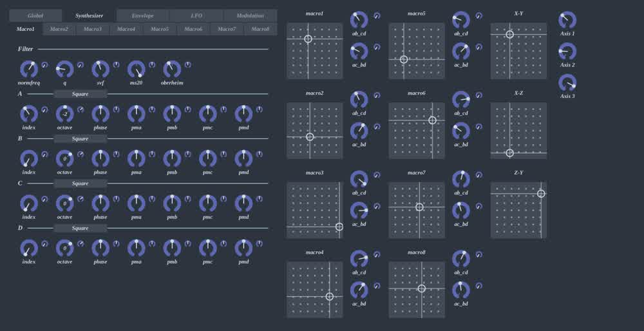Click oscillator C index knob
Image resolution: width=644 pixels, height=331 pixels.
[x=29, y=203]
